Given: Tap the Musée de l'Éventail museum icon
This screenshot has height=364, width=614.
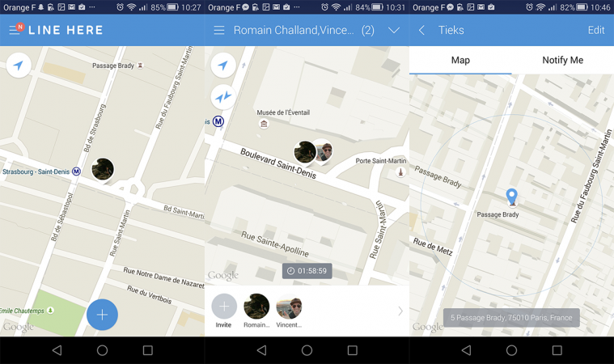Looking at the screenshot, I should (264, 124).
